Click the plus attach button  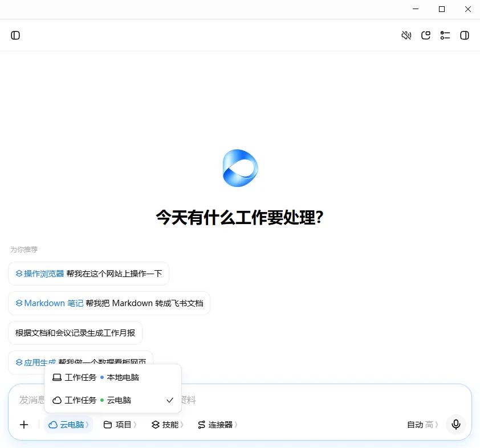[x=24, y=425]
